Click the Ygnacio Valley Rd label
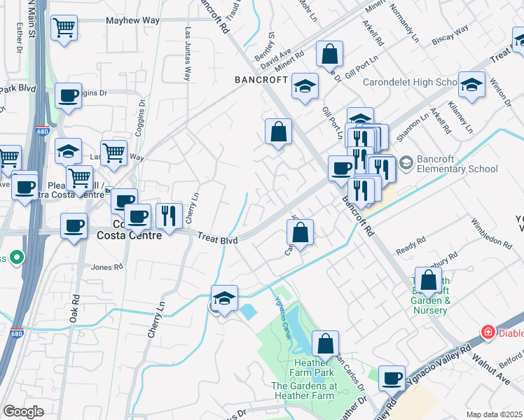Image resolution: width=524 pixels, height=420 pixels. pos(439,364)
